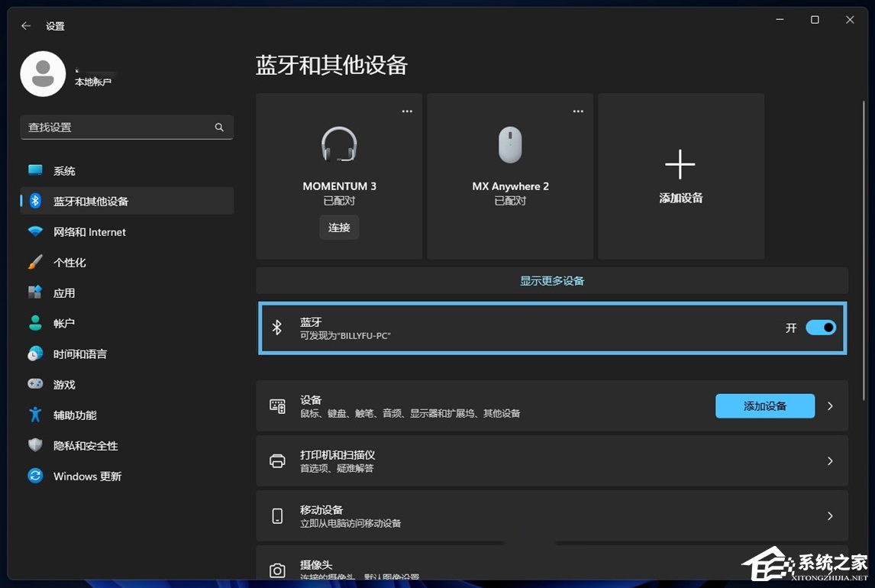
Task: Click 显示更多设备 link
Action: pyautogui.click(x=552, y=280)
